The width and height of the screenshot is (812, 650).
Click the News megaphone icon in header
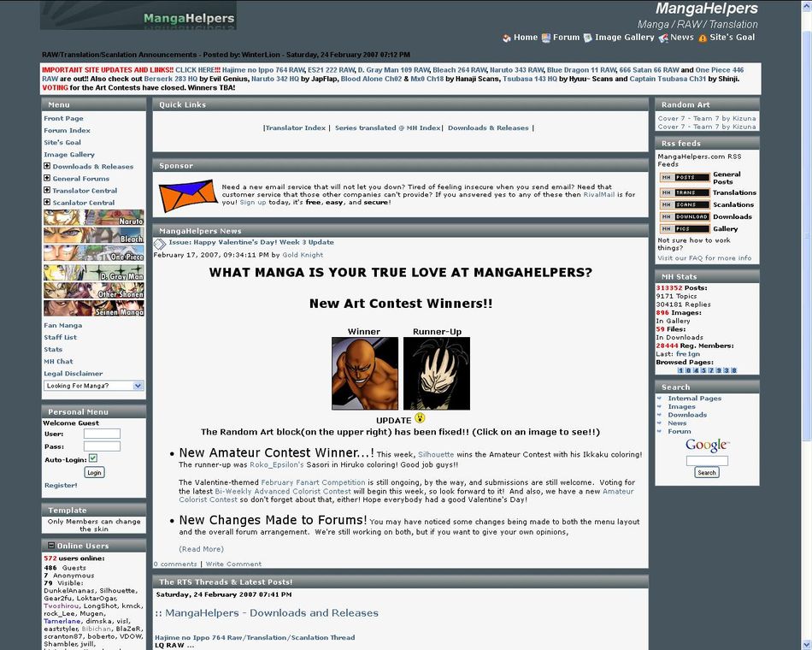663,38
